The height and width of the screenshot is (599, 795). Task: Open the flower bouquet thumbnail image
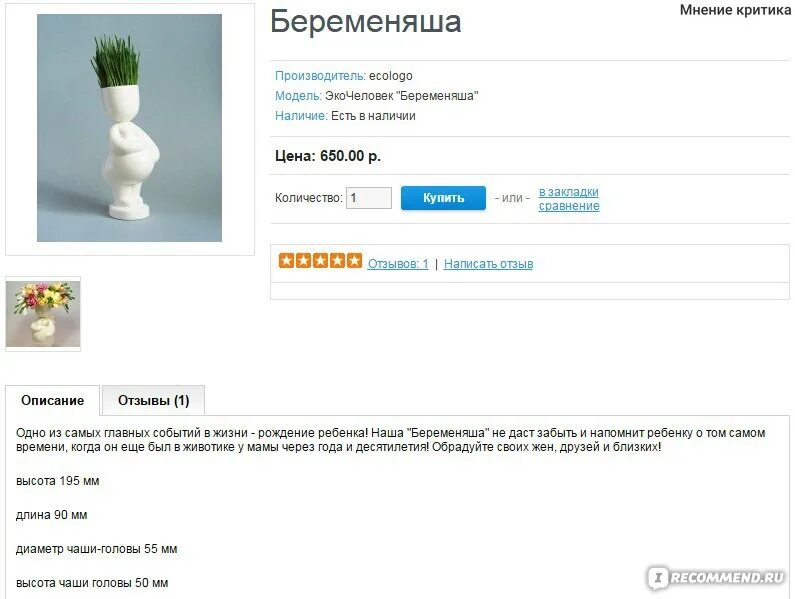click(43, 314)
